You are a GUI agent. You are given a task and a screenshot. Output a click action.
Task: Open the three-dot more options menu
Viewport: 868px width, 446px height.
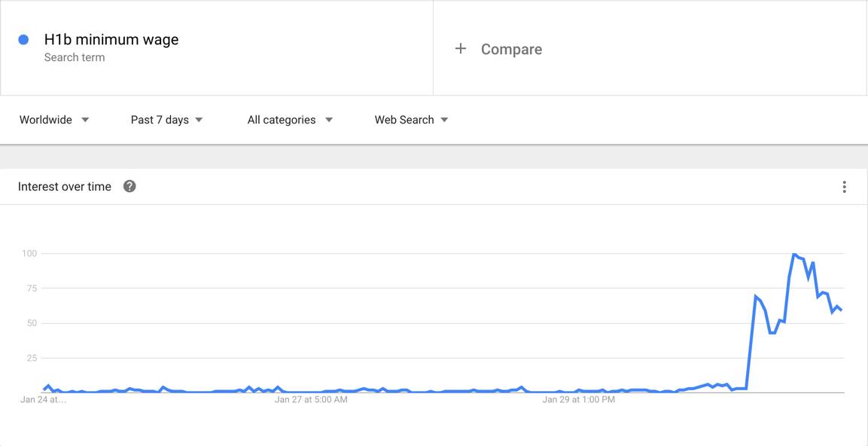(844, 187)
